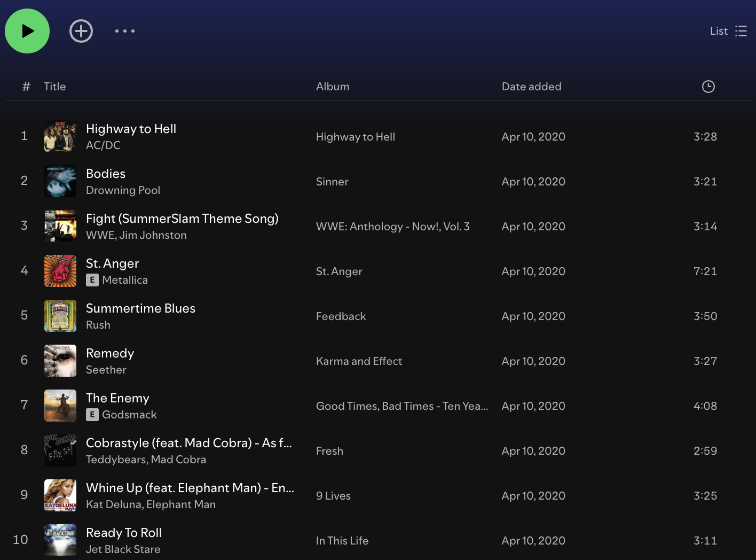Viewport: 756px width, 560px height.
Task: Open Highway to Hell link in Album column
Action: point(356,137)
